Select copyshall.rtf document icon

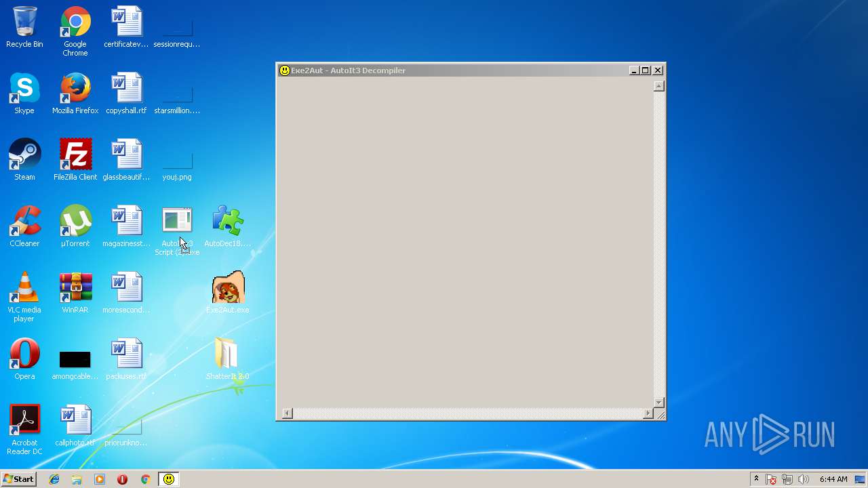pos(126,94)
